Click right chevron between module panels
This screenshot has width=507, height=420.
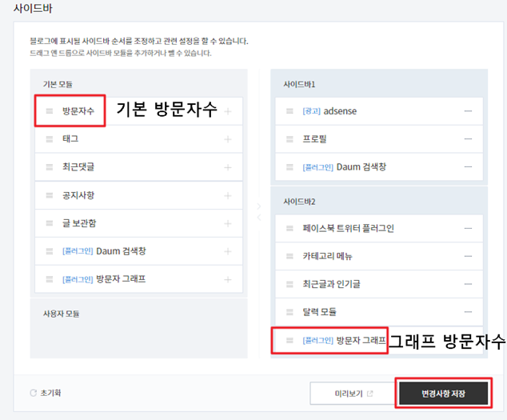pos(258,206)
